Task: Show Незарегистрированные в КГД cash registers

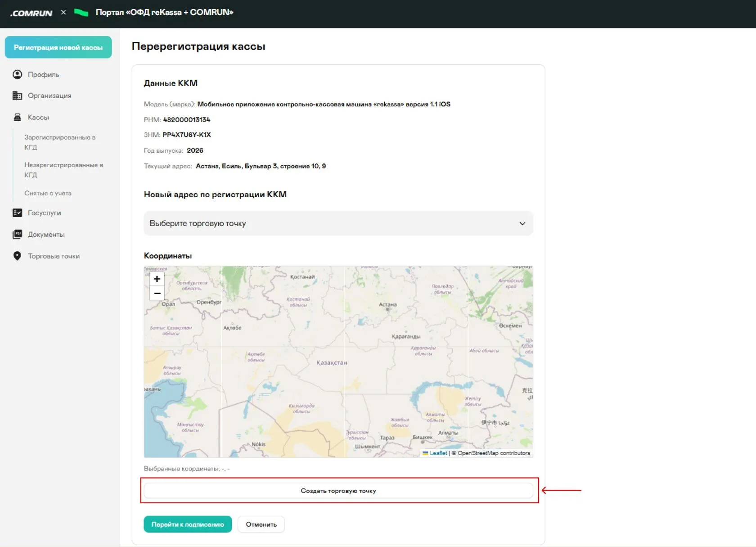Action: (64, 170)
